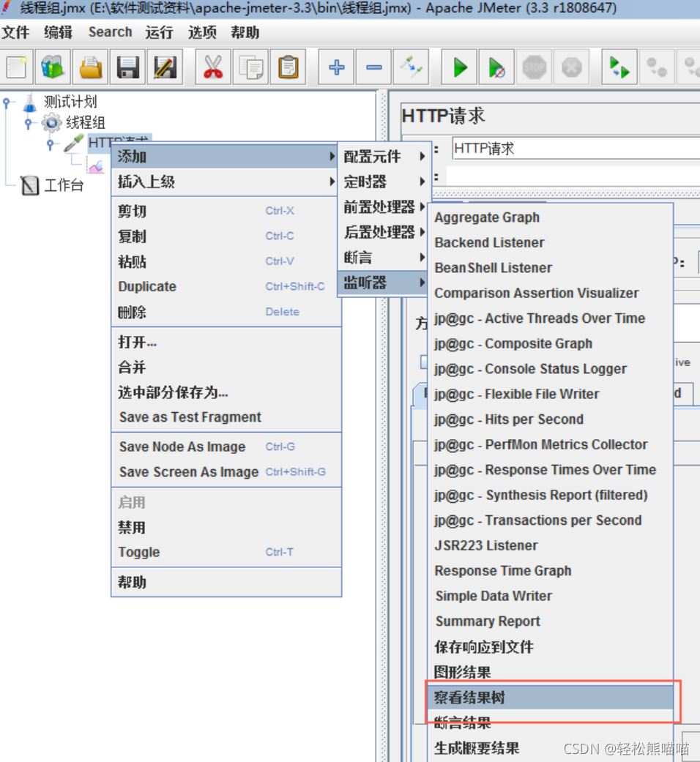
Task: Choose 禁用 from context menu
Action: (226, 527)
